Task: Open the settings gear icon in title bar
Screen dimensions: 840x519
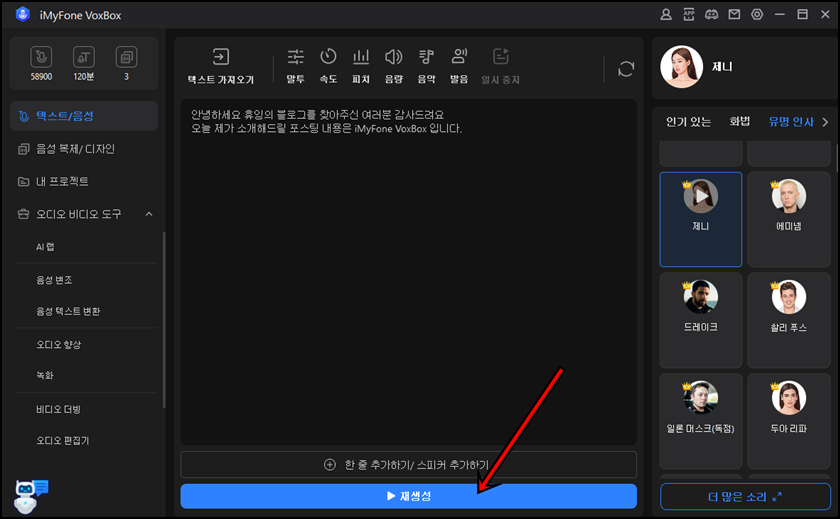Action: (757, 14)
